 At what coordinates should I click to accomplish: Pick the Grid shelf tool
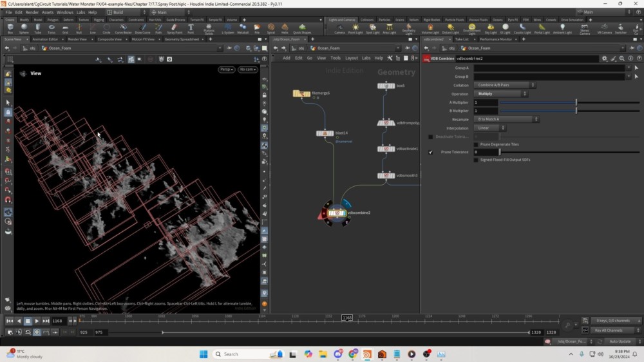(x=65, y=28)
